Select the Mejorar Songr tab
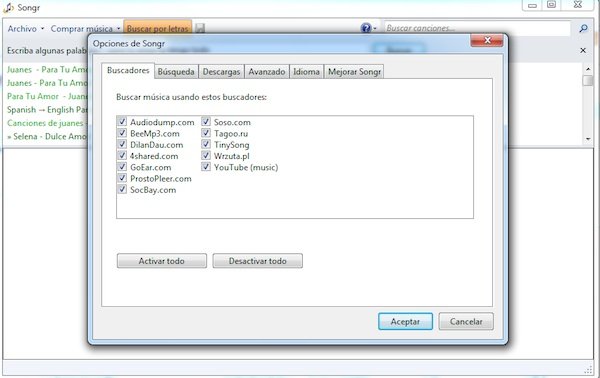This screenshot has width=600, height=378. coord(354,72)
